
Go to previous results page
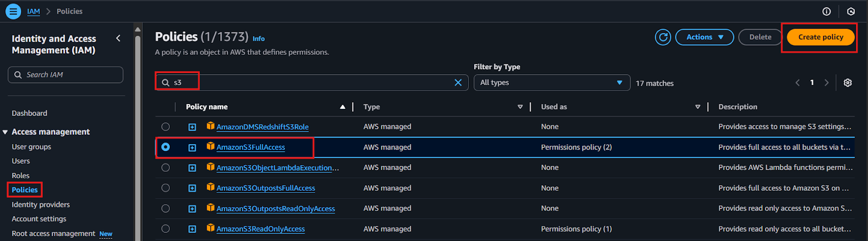(797, 82)
